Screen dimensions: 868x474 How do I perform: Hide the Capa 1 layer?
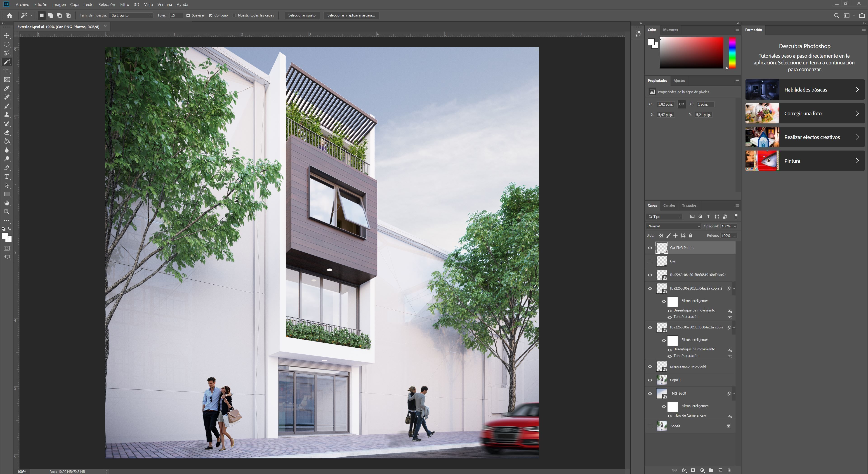tap(650, 380)
